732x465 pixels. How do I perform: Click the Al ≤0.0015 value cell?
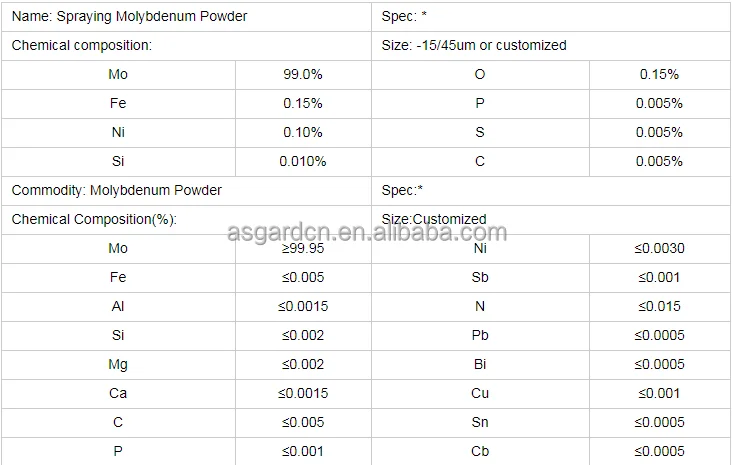point(302,306)
